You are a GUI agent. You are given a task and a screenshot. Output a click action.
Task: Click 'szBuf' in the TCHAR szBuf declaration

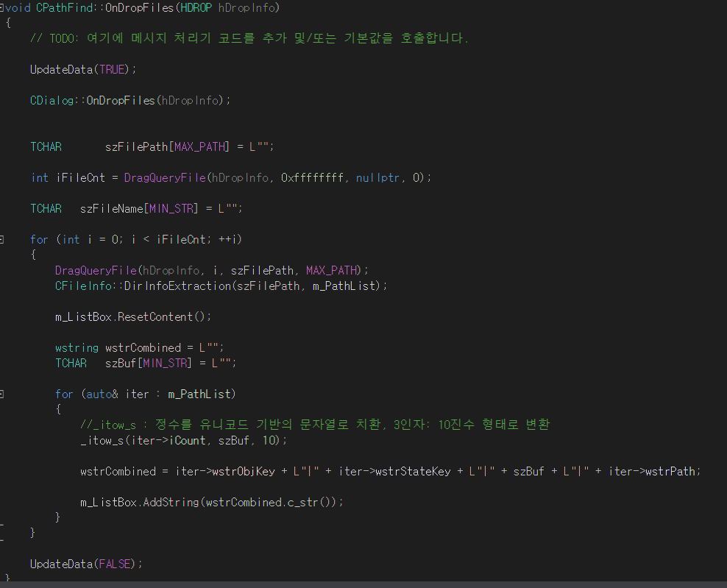click(121, 363)
